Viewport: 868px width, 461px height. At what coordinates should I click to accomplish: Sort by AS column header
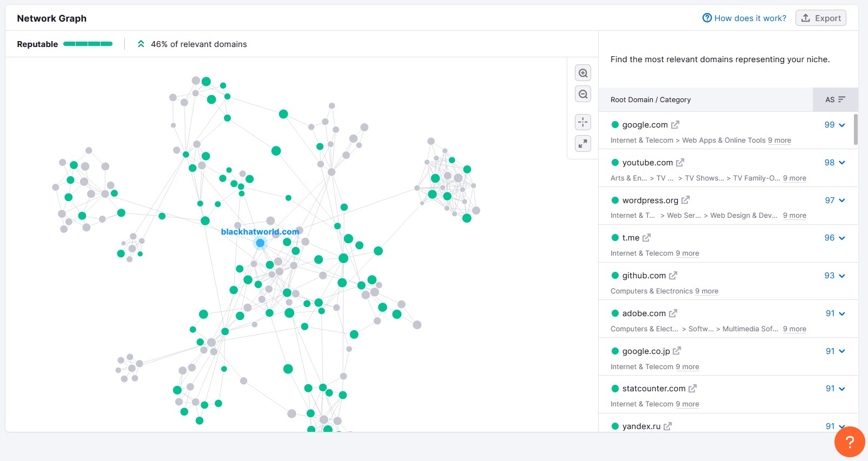pos(835,100)
